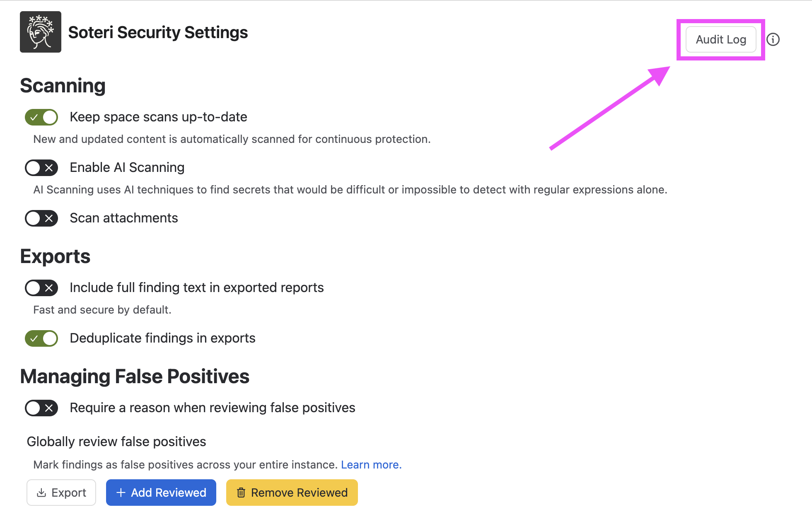812x512 pixels.
Task: Click the Remove Reviewed button label
Action: (299, 493)
